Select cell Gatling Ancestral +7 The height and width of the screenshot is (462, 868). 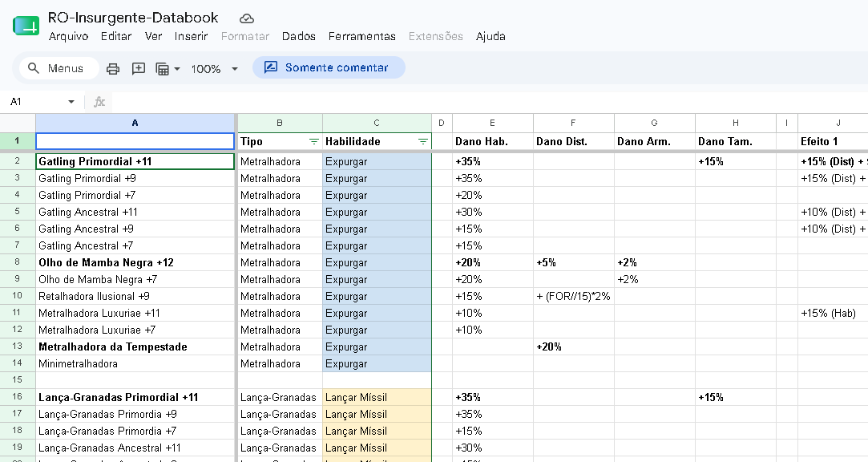[135, 246]
